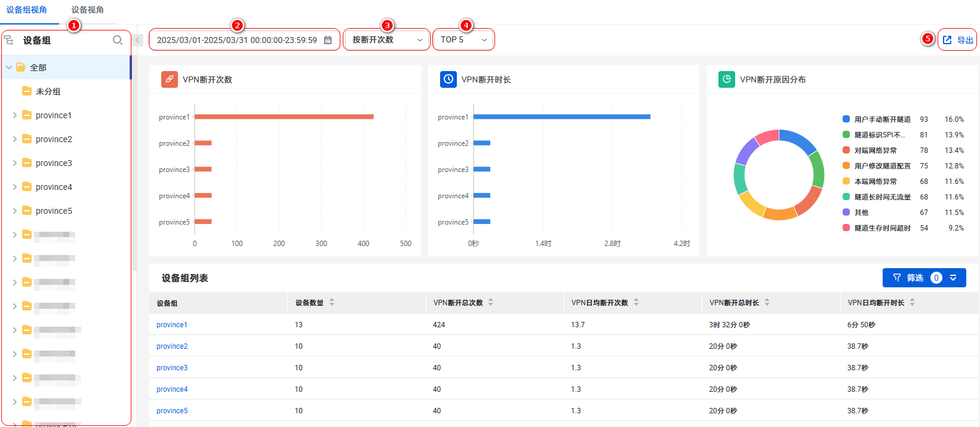Open province3 link in the table
Image resolution: width=980 pixels, height=427 pixels.
172,368
